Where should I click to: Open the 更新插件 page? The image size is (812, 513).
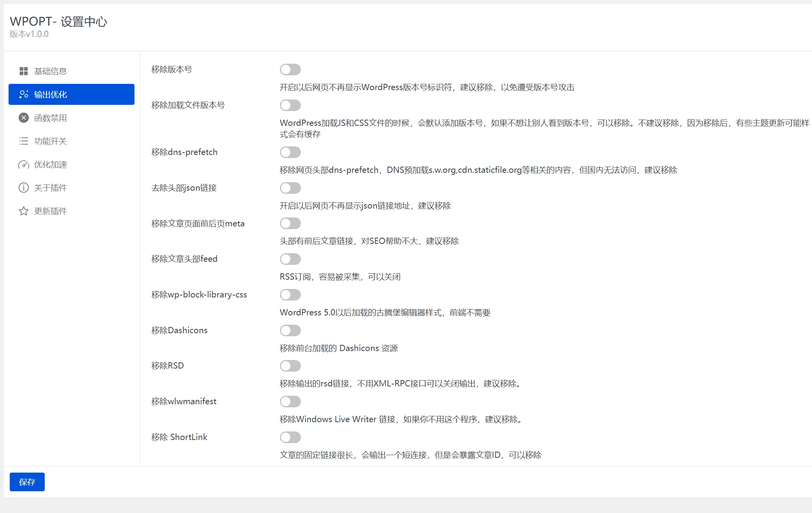pos(72,211)
